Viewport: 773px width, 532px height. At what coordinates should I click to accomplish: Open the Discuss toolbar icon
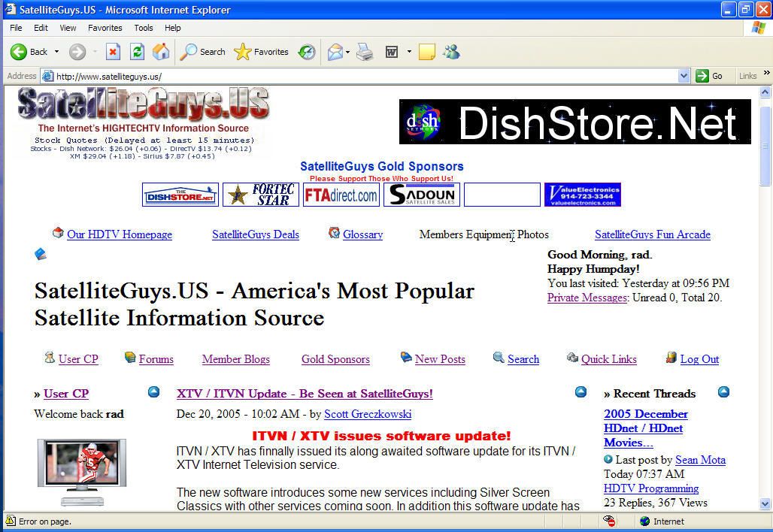coord(427,52)
